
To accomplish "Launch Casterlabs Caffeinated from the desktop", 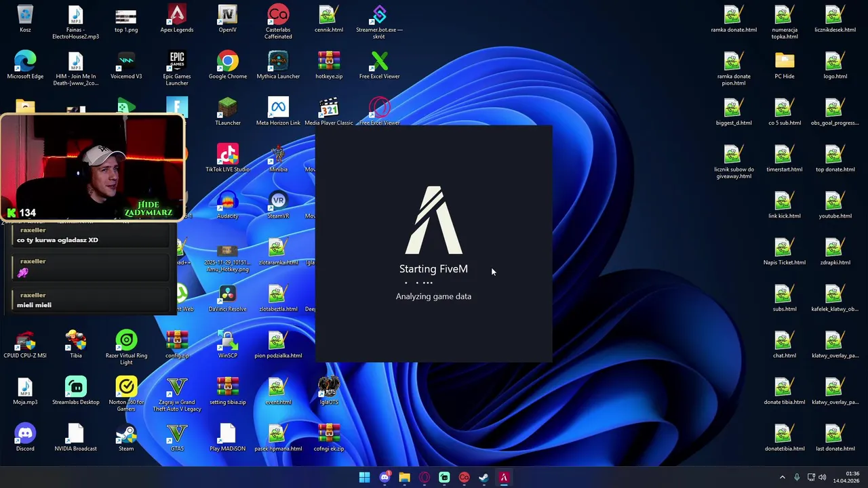I will tap(278, 22).
